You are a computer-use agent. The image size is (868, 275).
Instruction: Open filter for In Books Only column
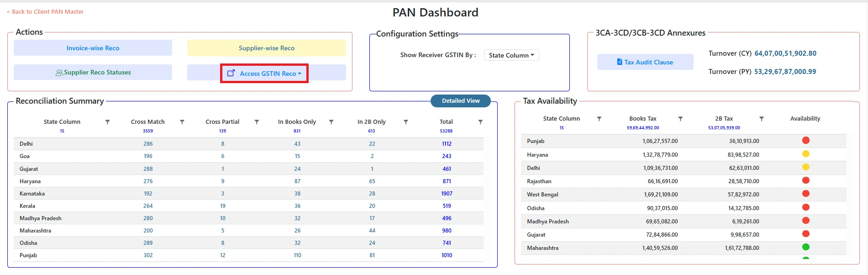tap(331, 122)
